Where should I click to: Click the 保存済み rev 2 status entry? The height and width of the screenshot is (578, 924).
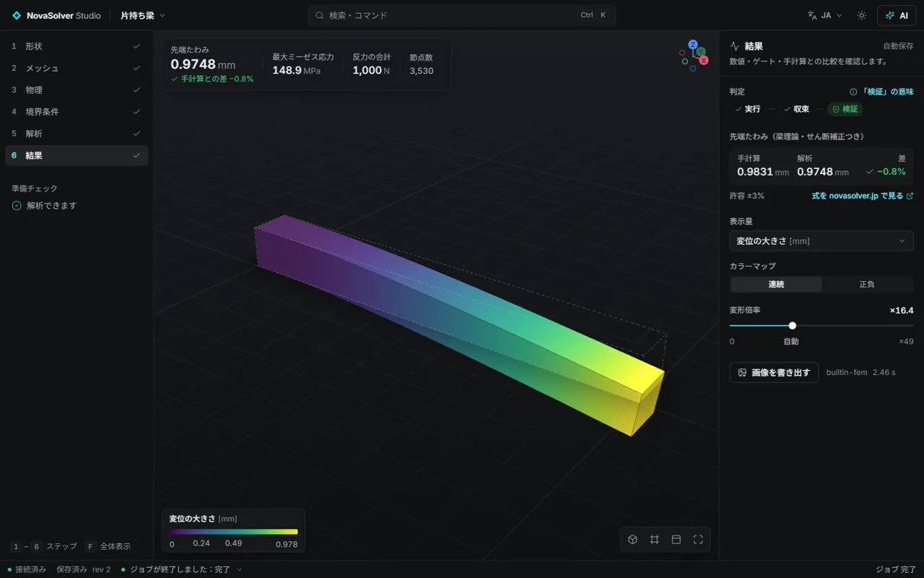click(84, 569)
